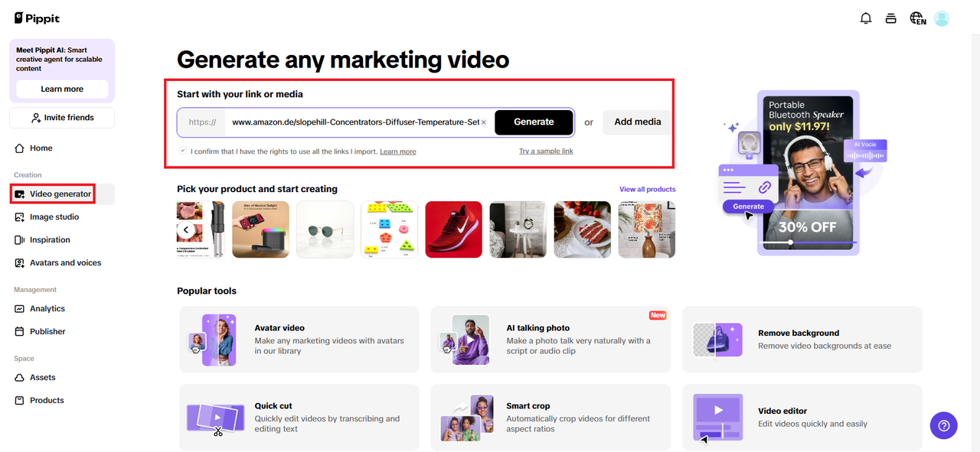The image size is (980, 452).
Task: Open help with the question mark button
Action: 944,425
